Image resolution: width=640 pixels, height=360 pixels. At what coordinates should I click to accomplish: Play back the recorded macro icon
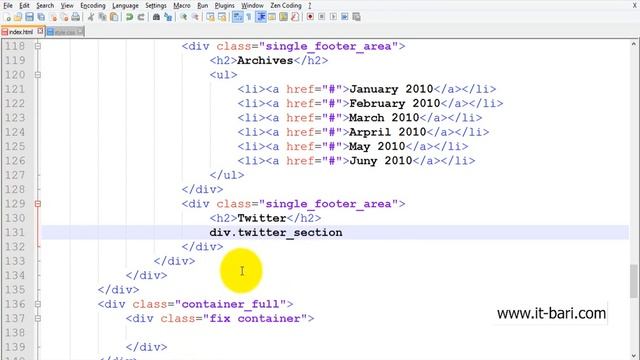pyautogui.click(x=333, y=17)
